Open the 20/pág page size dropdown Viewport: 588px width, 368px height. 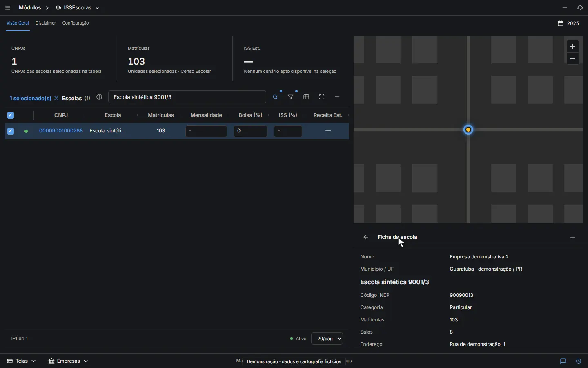327,339
